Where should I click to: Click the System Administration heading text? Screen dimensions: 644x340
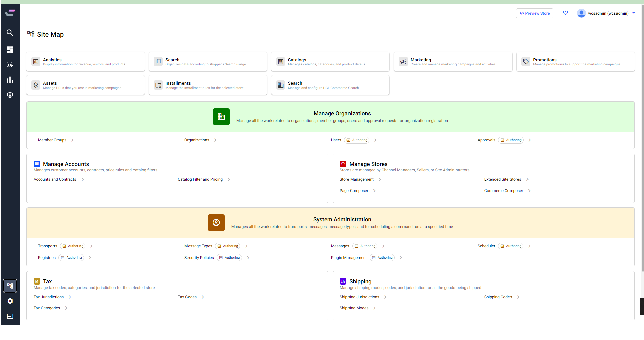pos(342,219)
